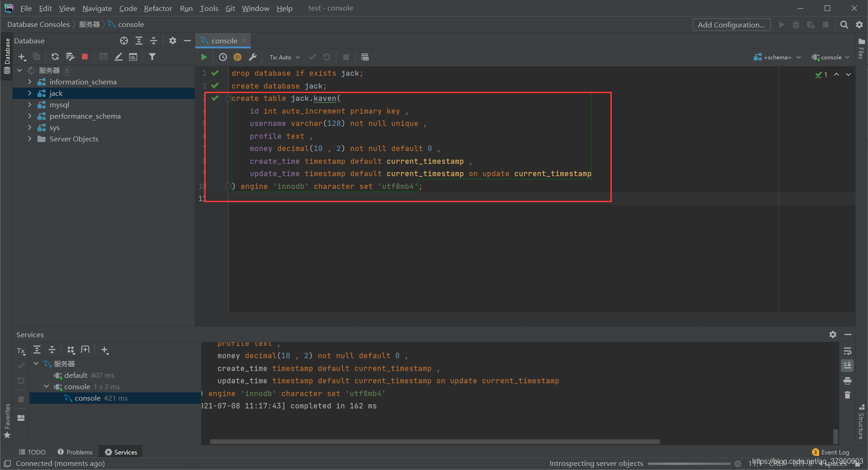Close the console editor tab
868x470 pixels.
coord(244,41)
